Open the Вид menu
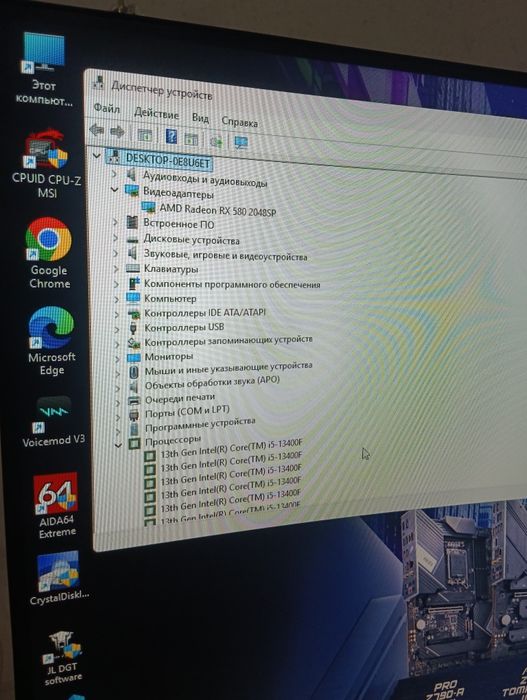 point(201,118)
